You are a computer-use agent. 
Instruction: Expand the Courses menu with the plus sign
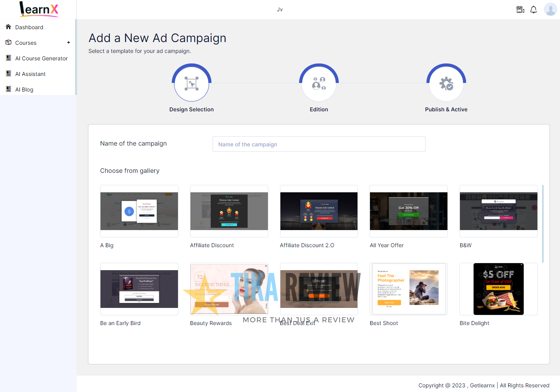[69, 42]
